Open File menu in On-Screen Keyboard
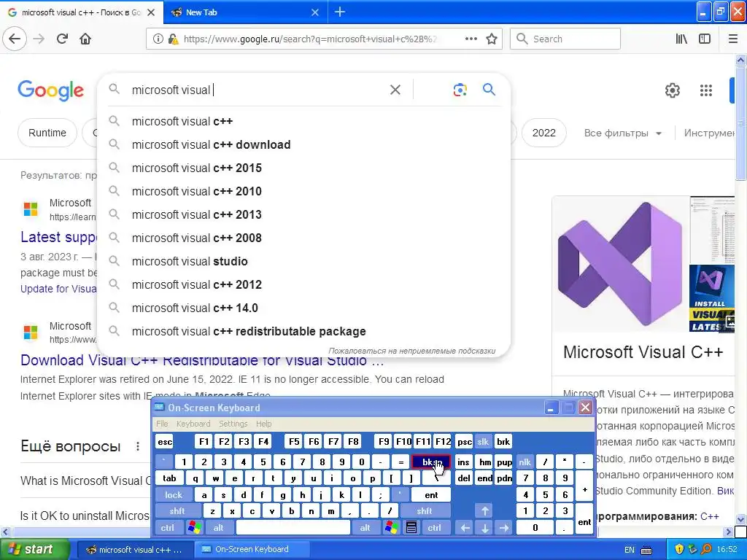This screenshot has width=747, height=560. [162, 424]
